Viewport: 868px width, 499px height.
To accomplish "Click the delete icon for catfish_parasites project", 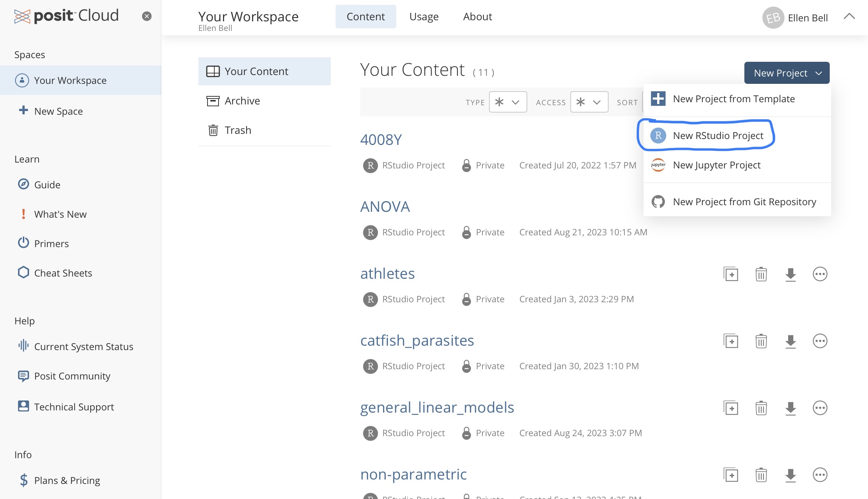I will click(761, 341).
